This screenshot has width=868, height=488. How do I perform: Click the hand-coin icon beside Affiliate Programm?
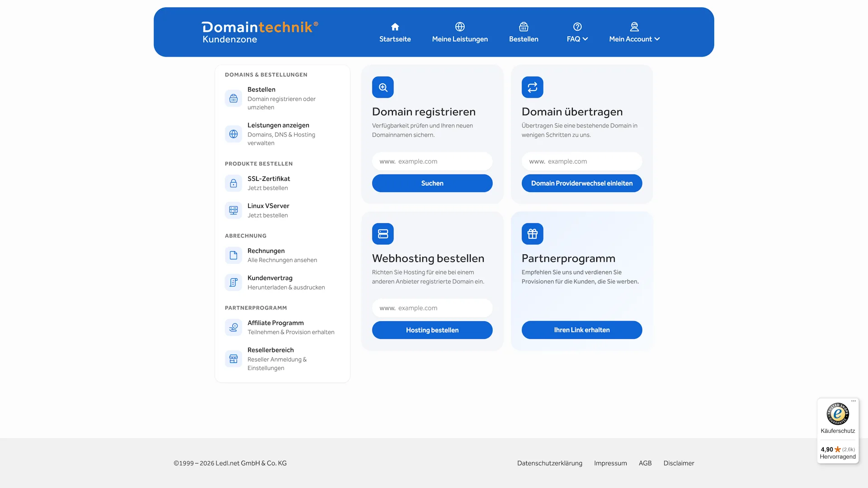[233, 327]
